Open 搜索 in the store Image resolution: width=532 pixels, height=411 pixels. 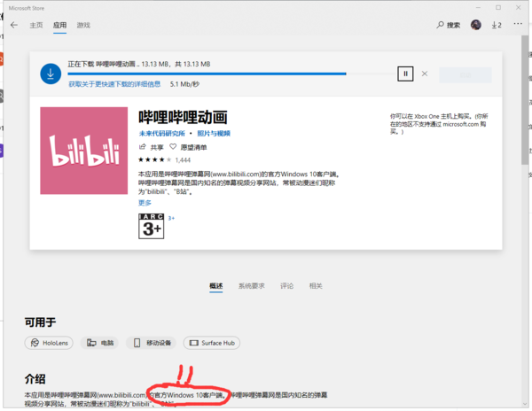pos(449,25)
